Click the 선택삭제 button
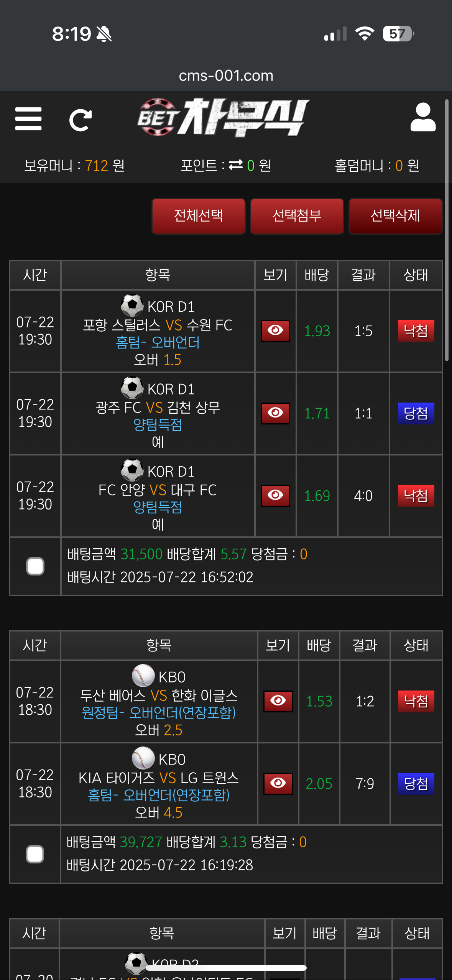 tap(395, 216)
